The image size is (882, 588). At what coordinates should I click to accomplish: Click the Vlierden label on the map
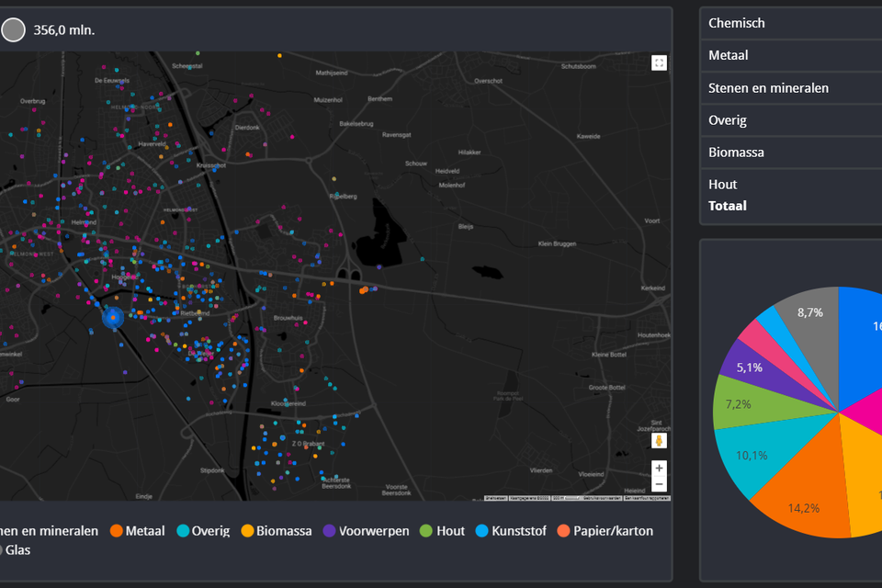[540, 470]
